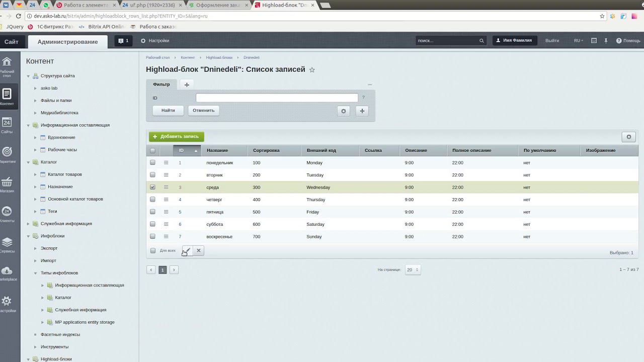
Task: Select the Фильтр tab
Action: pyautogui.click(x=162, y=84)
